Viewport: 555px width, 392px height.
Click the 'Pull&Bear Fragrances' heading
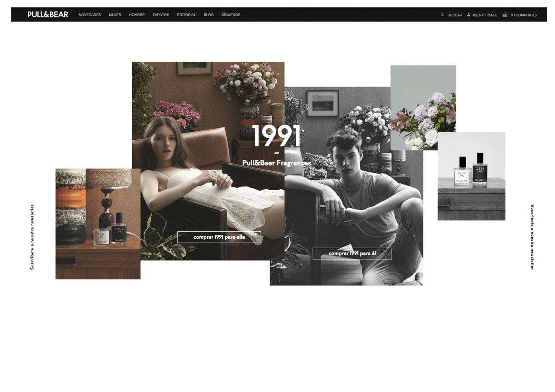(277, 163)
